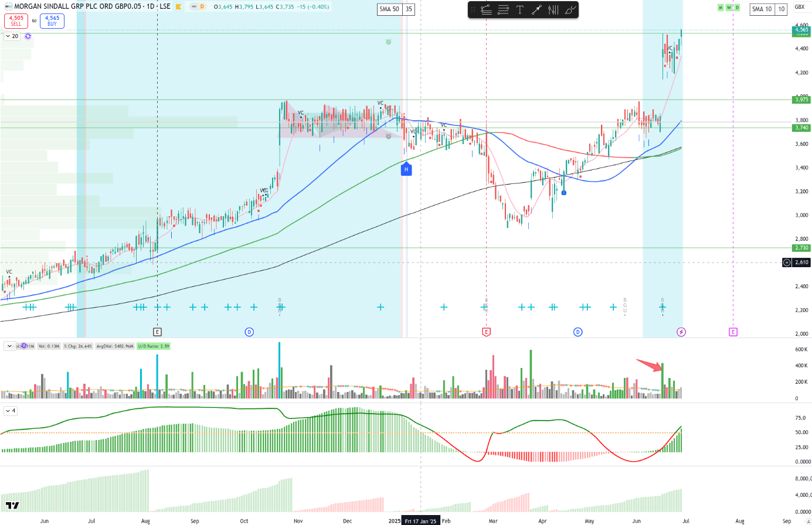812x525 pixels.
Task: Expand the volume pane indicator legend
Action: 9,346
